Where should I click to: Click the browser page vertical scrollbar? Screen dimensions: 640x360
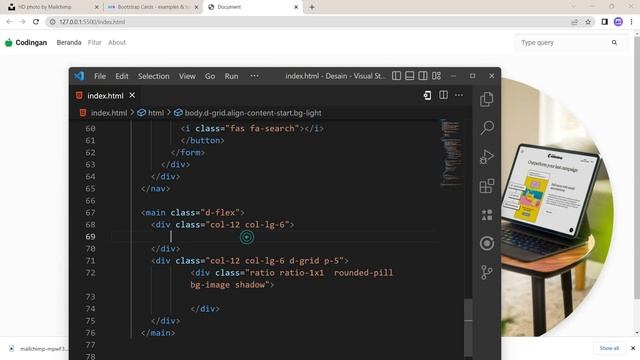click(x=637, y=167)
